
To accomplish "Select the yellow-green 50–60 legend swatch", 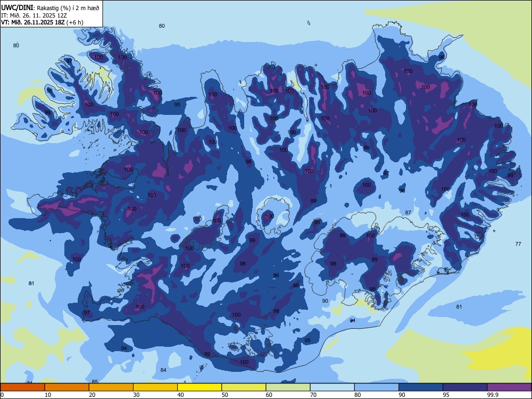I will pos(244,387).
